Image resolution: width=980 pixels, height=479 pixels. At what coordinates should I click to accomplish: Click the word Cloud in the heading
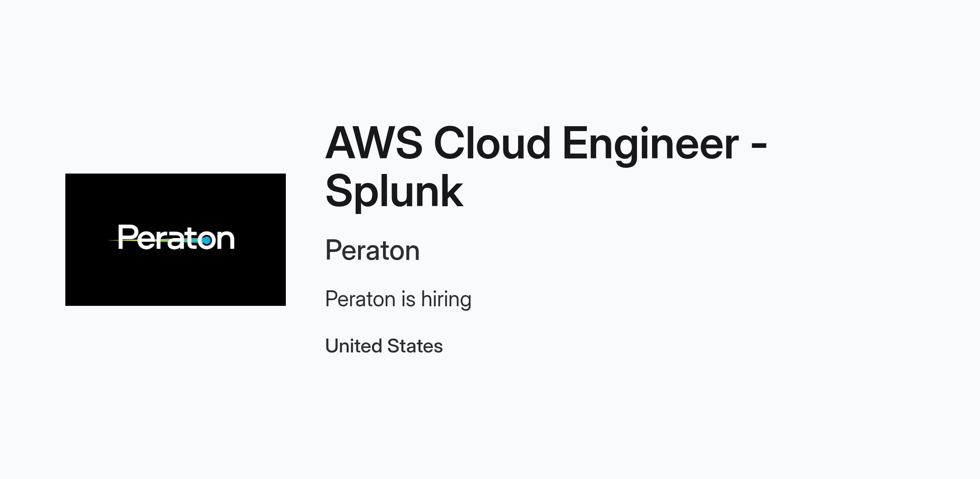pos(492,143)
